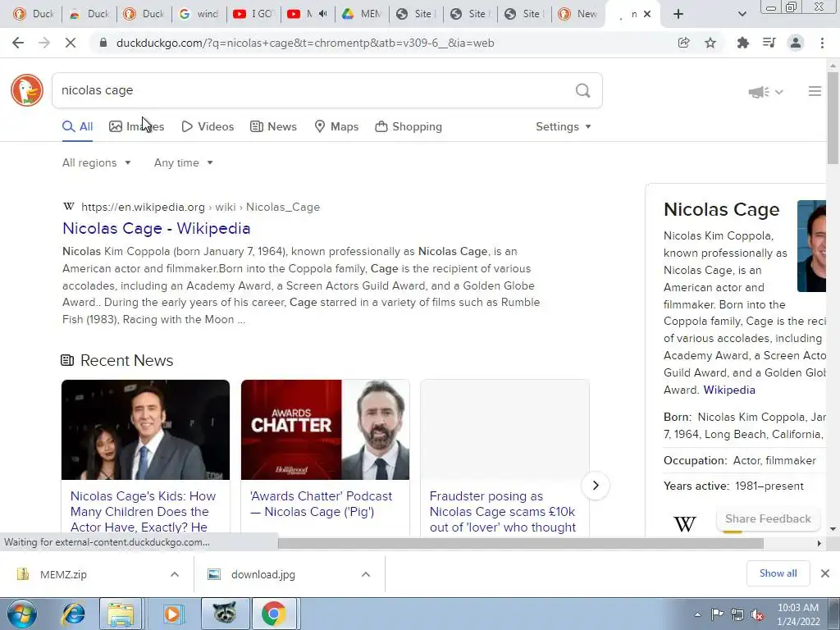Image resolution: width=840 pixels, height=630 pixels.
Task: Close the active nicolas cage tab
Action: (647, 14)
